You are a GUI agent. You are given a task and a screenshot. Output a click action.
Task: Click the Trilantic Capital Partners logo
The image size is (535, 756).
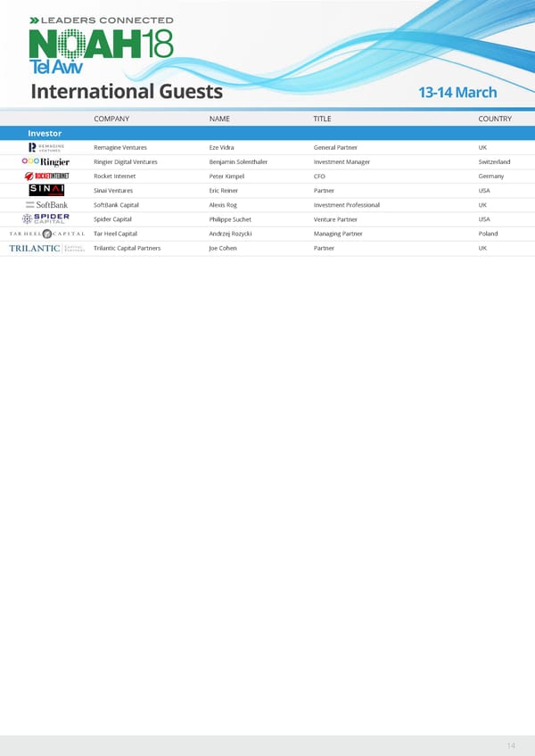tap(46, 248)
